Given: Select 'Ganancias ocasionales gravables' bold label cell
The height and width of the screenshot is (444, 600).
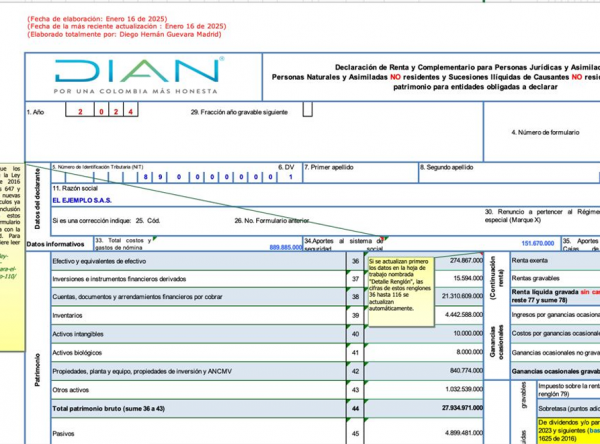Looking at the screenshot, I should pos(556,371).
